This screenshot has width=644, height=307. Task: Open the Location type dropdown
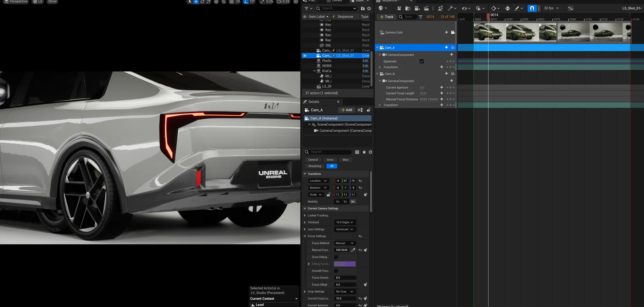(318, 181)
